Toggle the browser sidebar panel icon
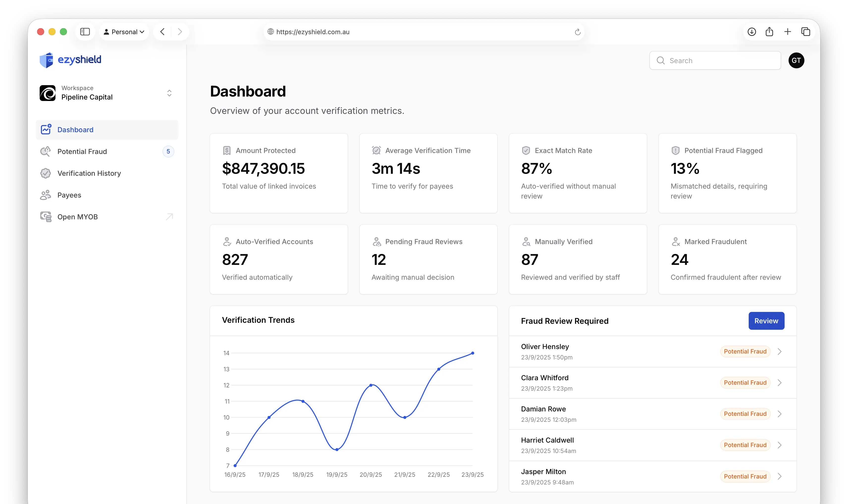This screenshot has width=848, height=504. click(85, 32)
